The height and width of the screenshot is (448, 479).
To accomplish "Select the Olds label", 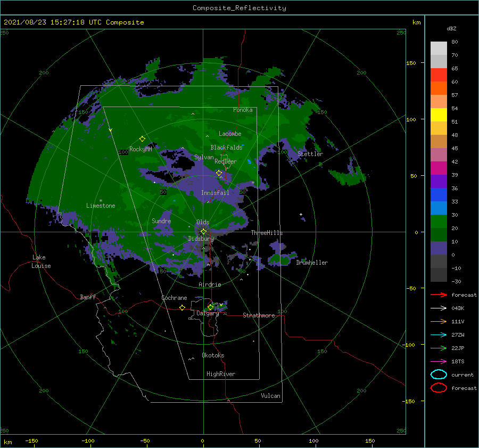I will 203,222.
